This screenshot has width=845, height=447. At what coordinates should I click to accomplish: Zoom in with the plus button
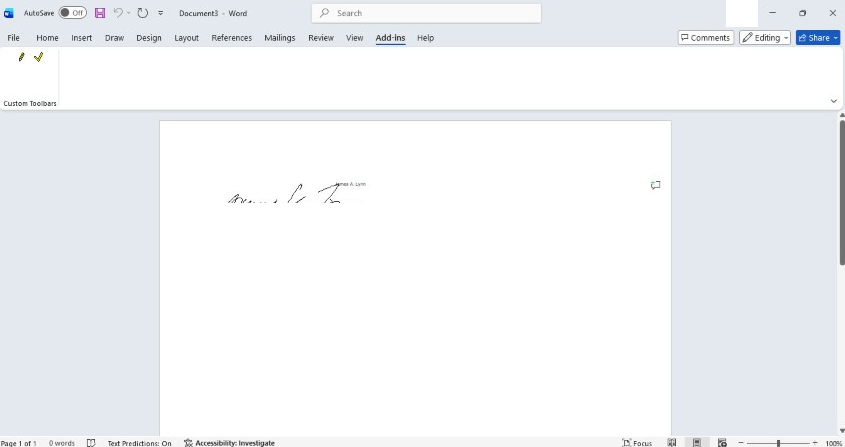[x=815, y=443]
